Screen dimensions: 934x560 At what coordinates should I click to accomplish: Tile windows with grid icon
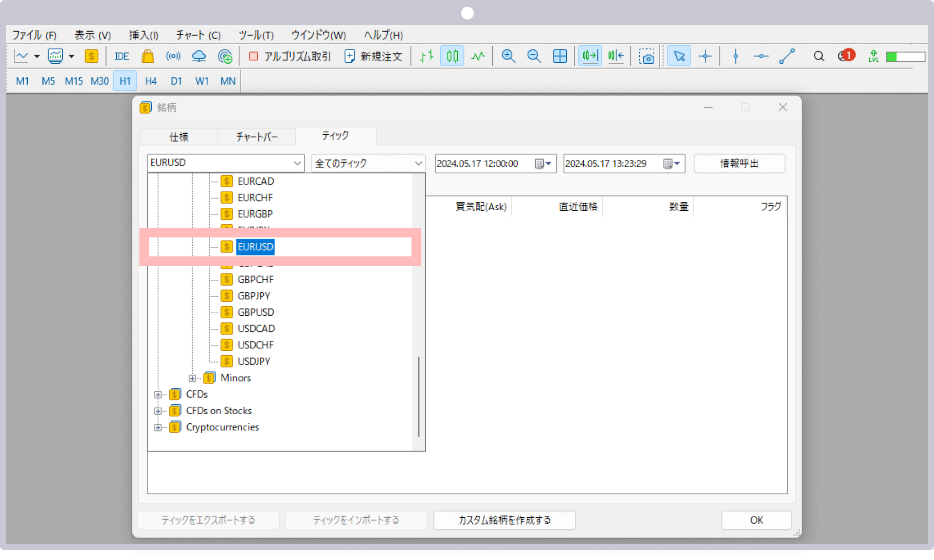tap(560, 56)
